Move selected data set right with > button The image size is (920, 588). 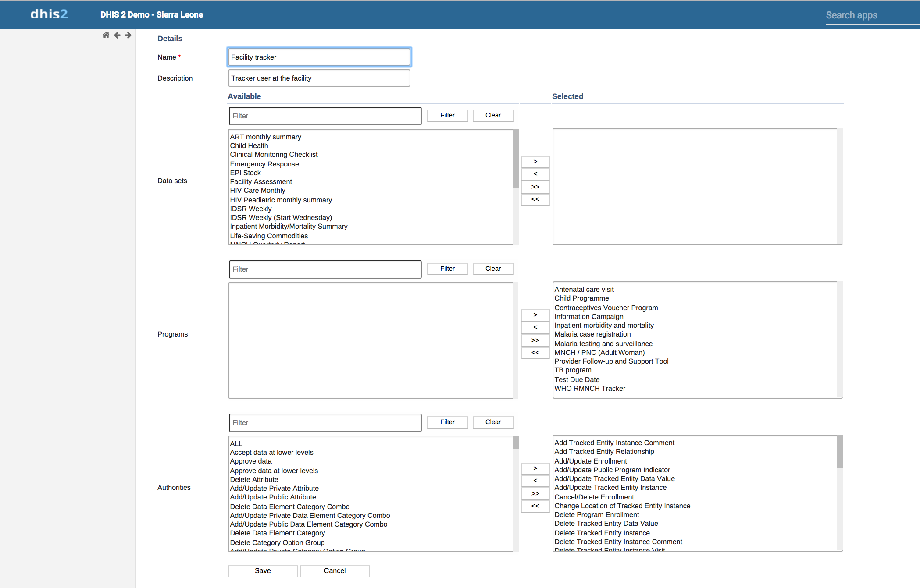tap(535, 162)
